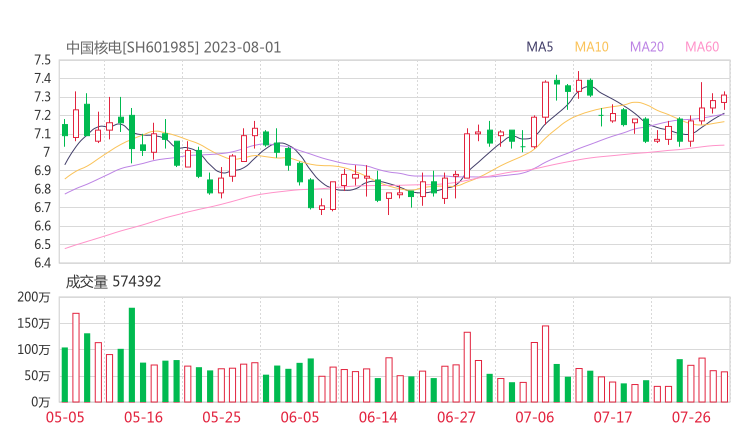
Task: Click the 7.4 price axis label
Action: coord(42,79)
